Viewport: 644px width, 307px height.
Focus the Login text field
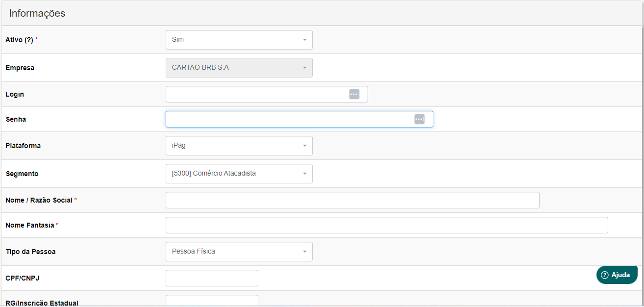point(267,94)
